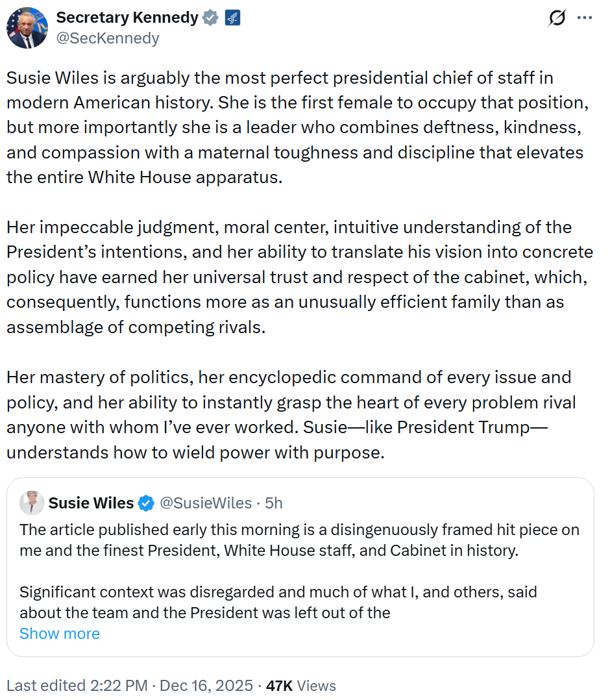Image resolution: width=610 pixels, height=700 pixels.
Task: Open Susie Wiles's avatar in the quoted post
Action: point(32,503)
